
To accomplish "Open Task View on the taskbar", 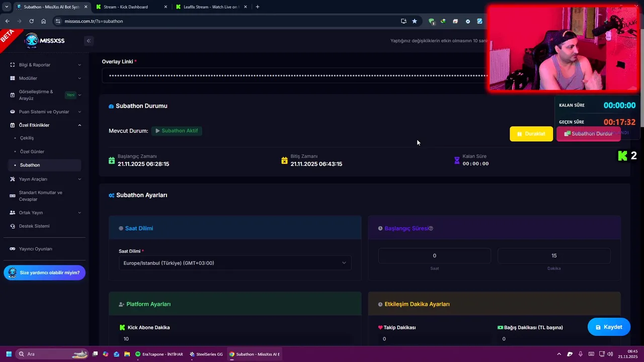I will 95,354.
